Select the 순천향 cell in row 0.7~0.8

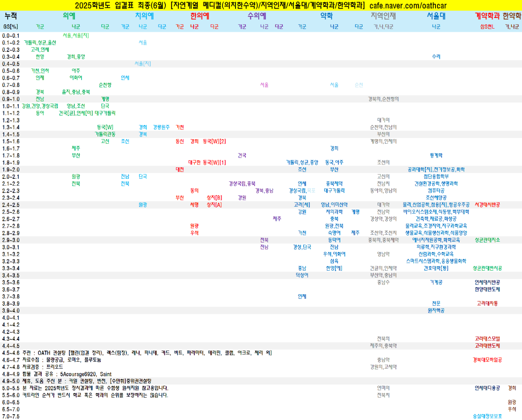tap(105, 85)
